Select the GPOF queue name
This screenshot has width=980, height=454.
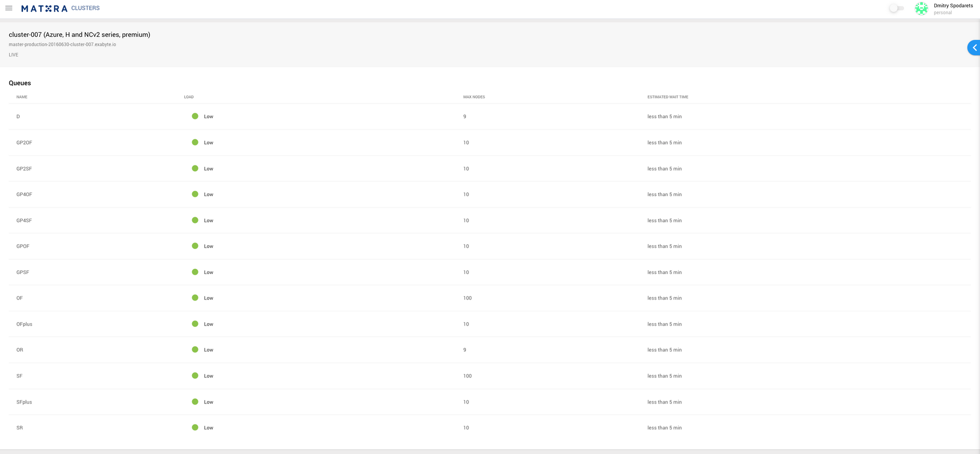[23, 246]
